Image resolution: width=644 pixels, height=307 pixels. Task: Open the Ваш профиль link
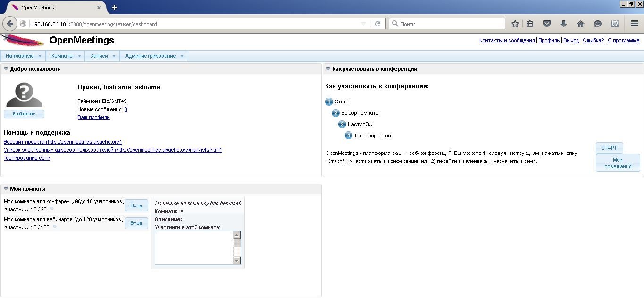[x=93, y=117]
